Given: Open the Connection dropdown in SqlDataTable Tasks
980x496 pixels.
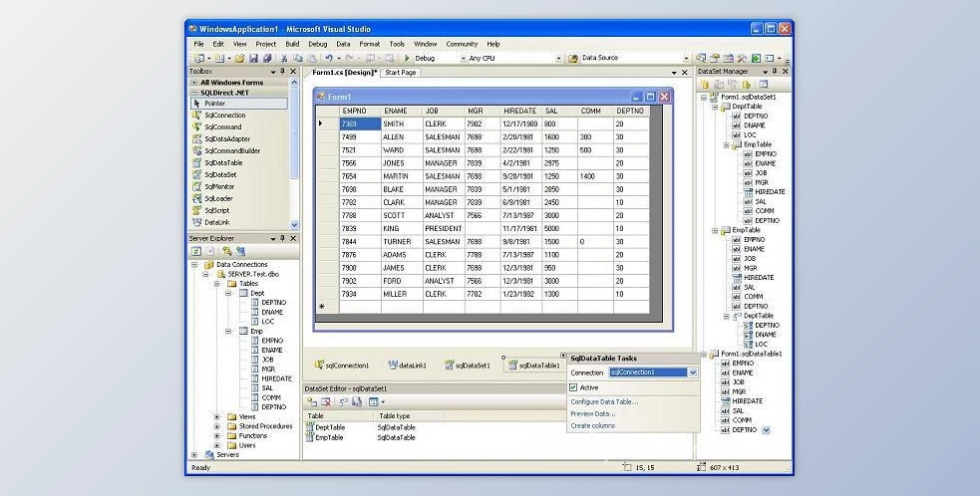Looking at the screenshot, I should [693, 372].
